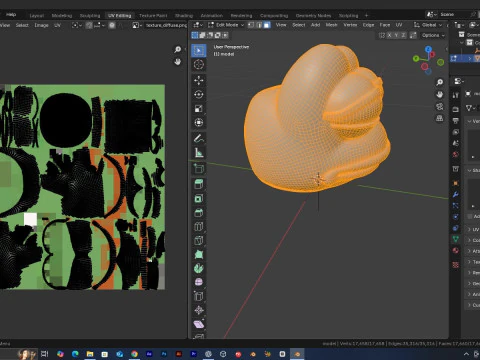Toggle auto merge vertices button next to the Z mirror
480x360 pixels.
tap(413, 35)
